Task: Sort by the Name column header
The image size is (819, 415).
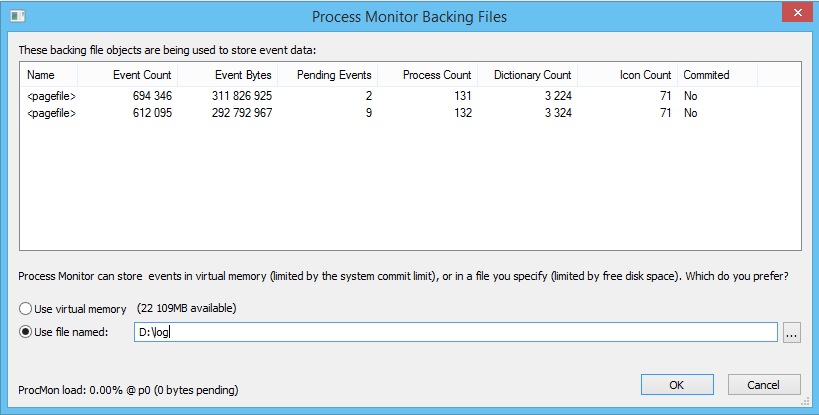Action: coord(41,75)
